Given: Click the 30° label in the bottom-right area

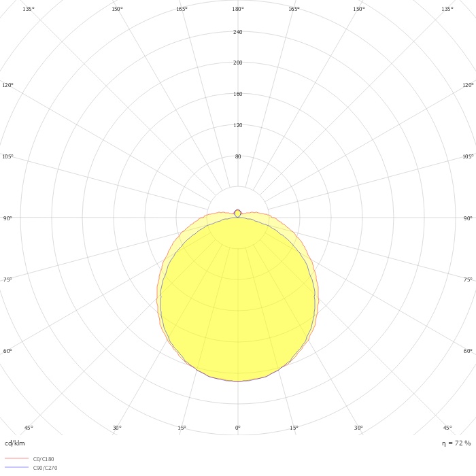Looking at the screenshot, I should pos(358,428).
